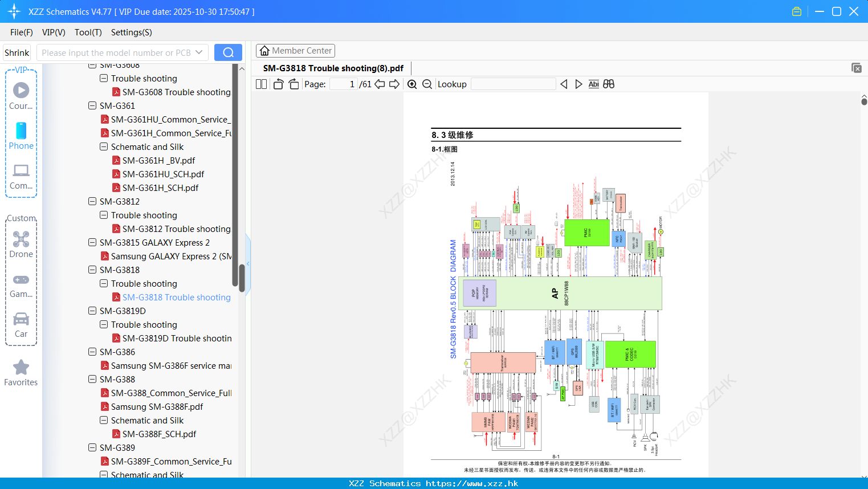Open SM-G3608 Trouble shooting file

click(x=172, y=92)
